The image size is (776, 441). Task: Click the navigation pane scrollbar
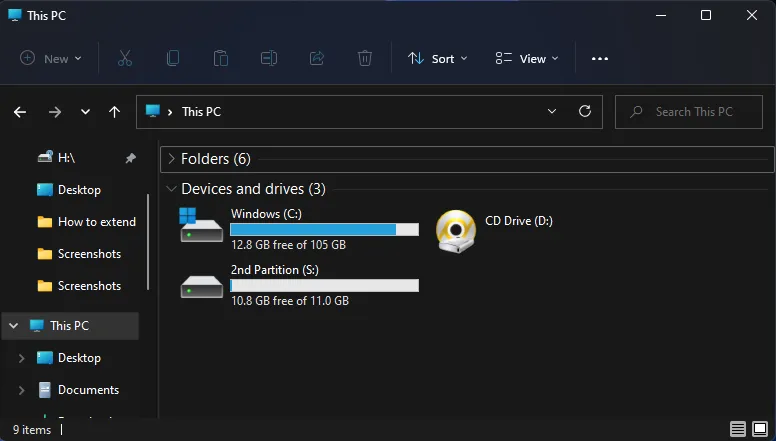pyautogui.click(x=147, y=242)
